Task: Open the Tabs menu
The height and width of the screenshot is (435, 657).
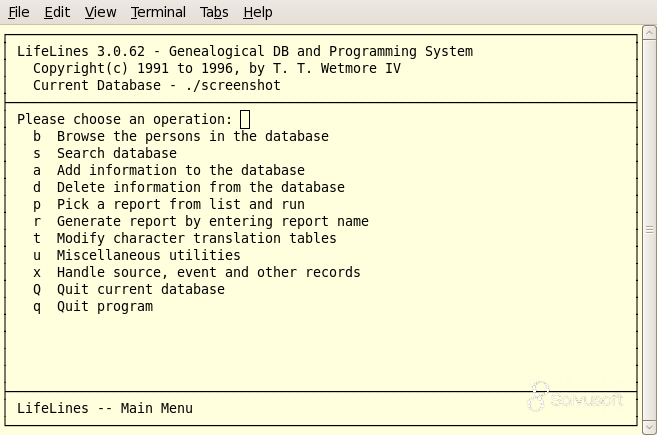Action: [214, 12]
